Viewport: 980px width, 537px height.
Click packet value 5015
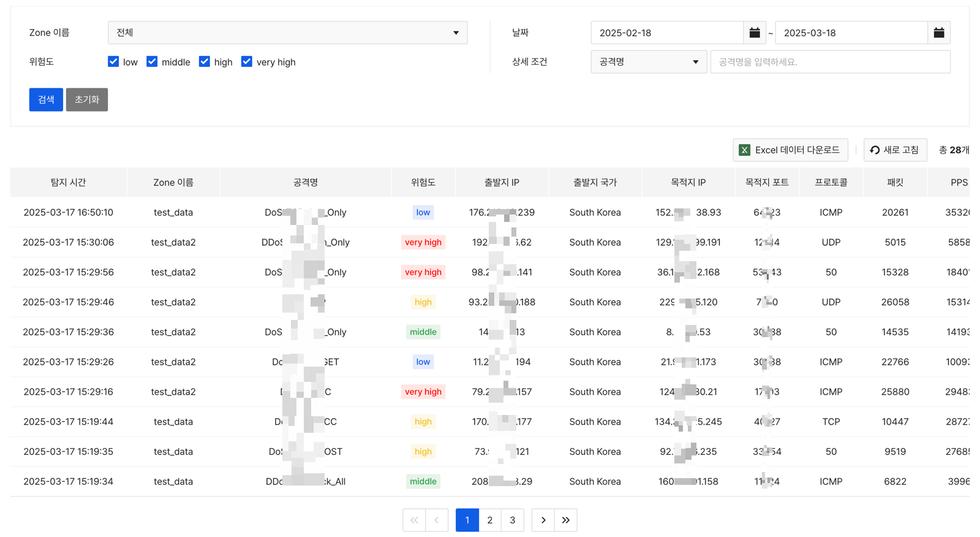tap(895, 243)
